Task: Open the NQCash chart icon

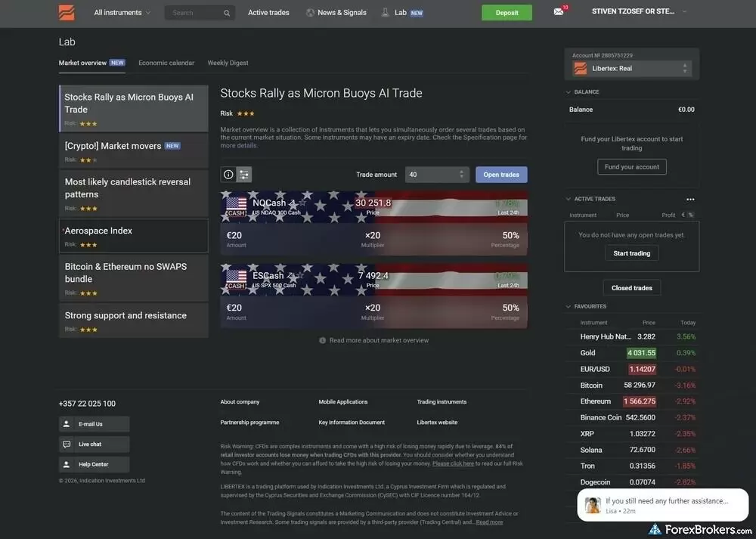Action: click(x=292, y=203)
